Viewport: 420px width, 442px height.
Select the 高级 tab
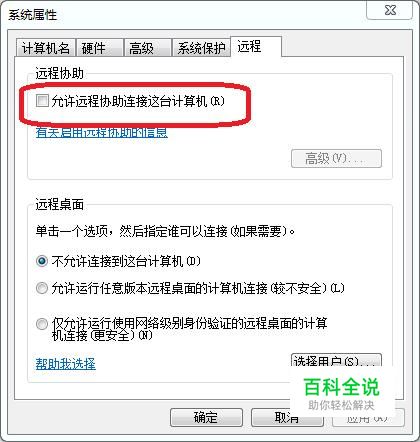coord(147,48)
